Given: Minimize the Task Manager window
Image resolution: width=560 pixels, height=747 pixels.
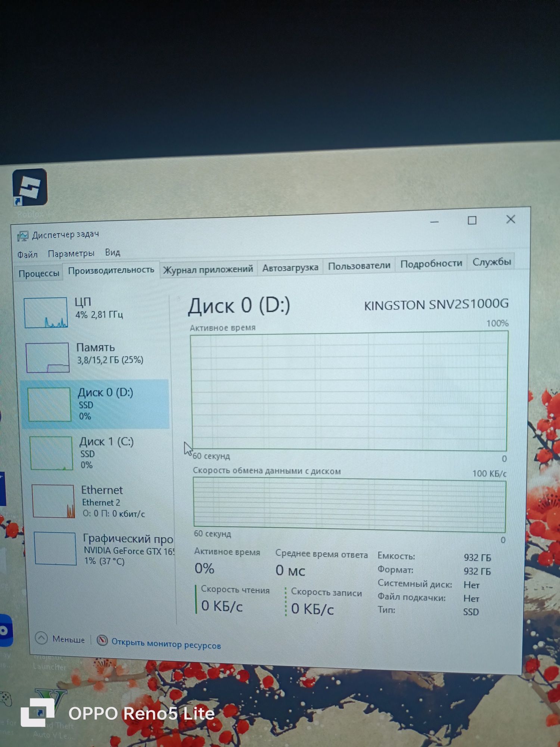Looking at the screenshot, I should click(x=434, y=222).
